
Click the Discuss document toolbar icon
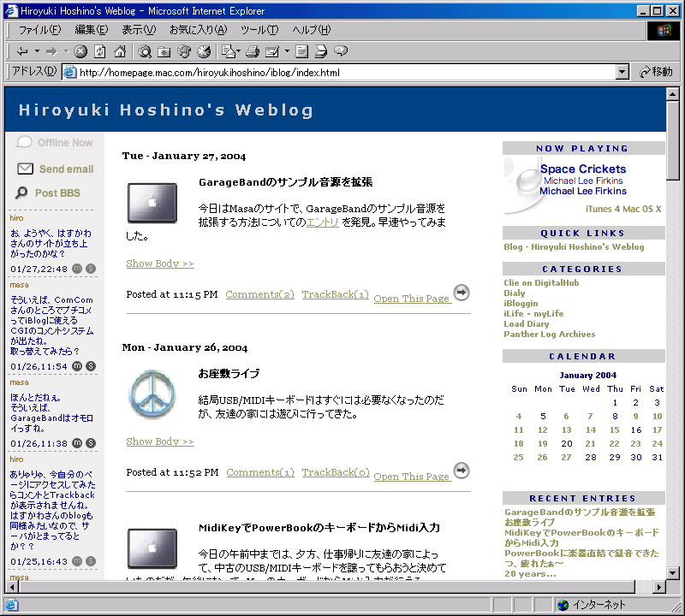coord(301,51)
